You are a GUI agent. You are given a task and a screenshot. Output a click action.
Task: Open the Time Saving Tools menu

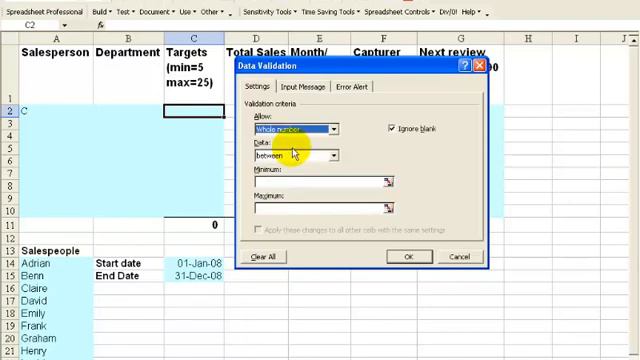[331, 12]
